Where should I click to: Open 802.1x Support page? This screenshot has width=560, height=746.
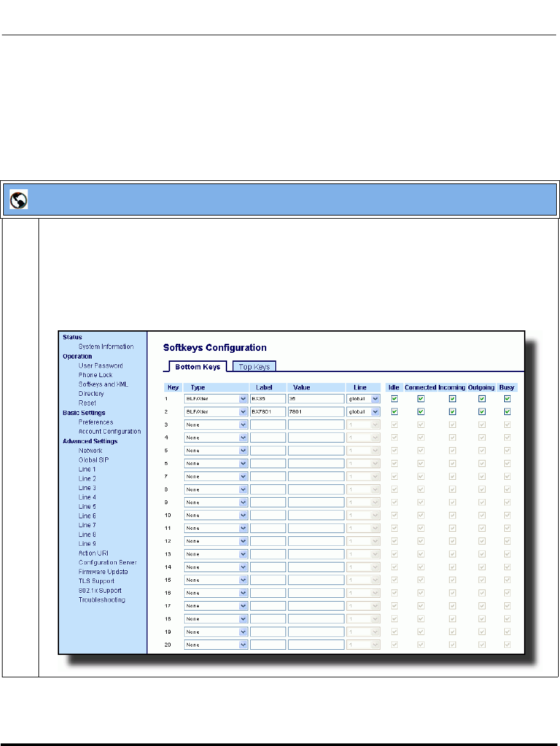100,590
